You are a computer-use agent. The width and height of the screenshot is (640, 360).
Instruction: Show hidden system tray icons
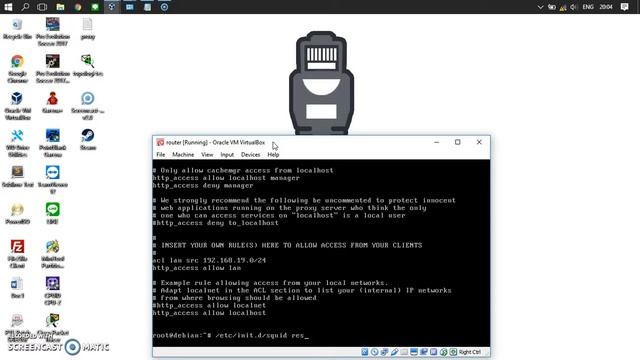coord(540,7)
